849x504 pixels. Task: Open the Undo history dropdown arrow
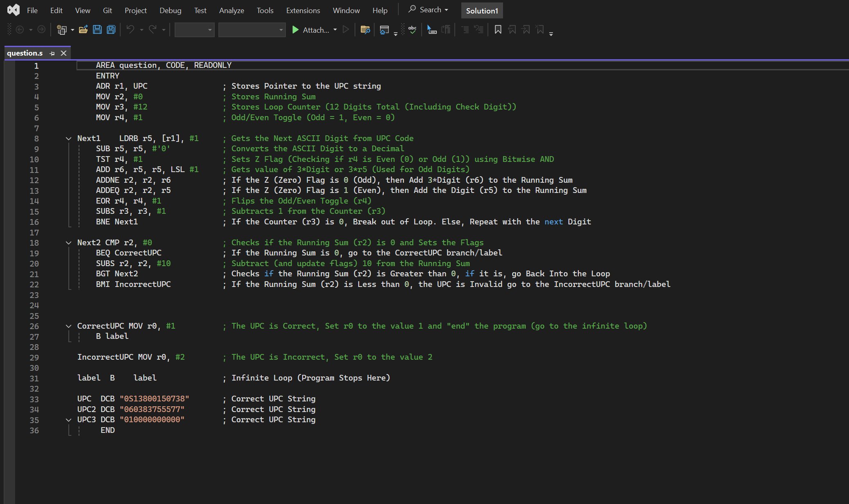(x=141, y=30)
